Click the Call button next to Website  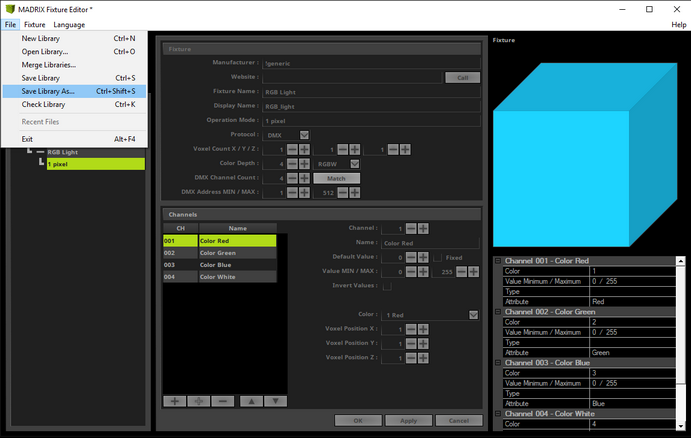(462, 78)
